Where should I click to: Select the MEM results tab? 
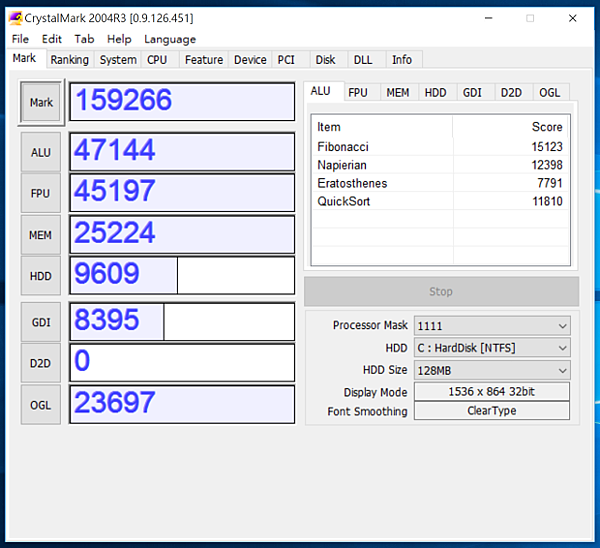398,93
